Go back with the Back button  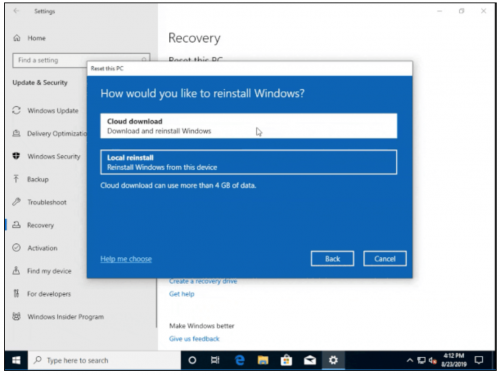[x=332, y=259]
